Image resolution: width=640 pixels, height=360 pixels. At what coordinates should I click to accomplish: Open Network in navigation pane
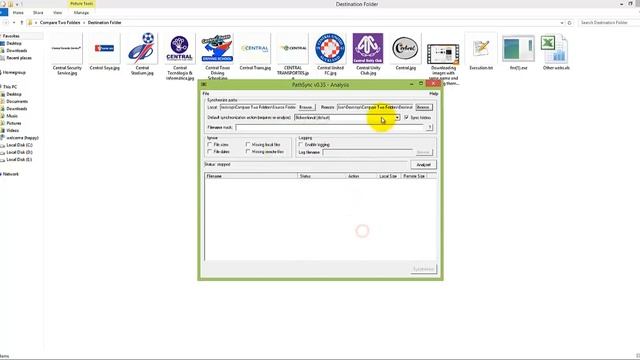tap(11, 174)
